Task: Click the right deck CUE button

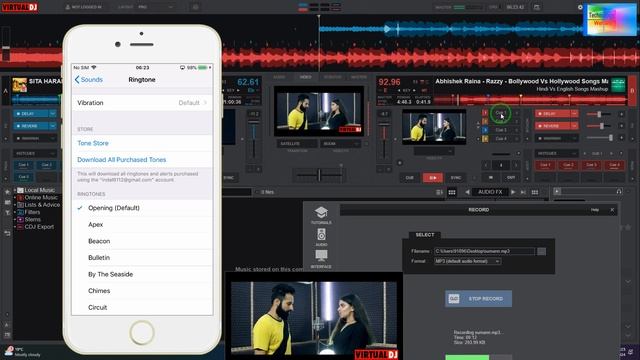Action: 409,178
